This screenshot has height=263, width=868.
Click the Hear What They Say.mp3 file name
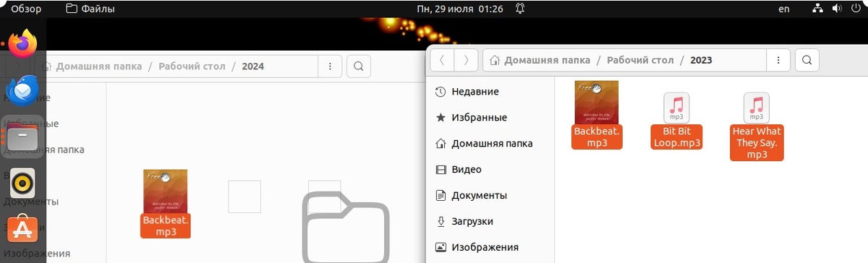point(757,143)
